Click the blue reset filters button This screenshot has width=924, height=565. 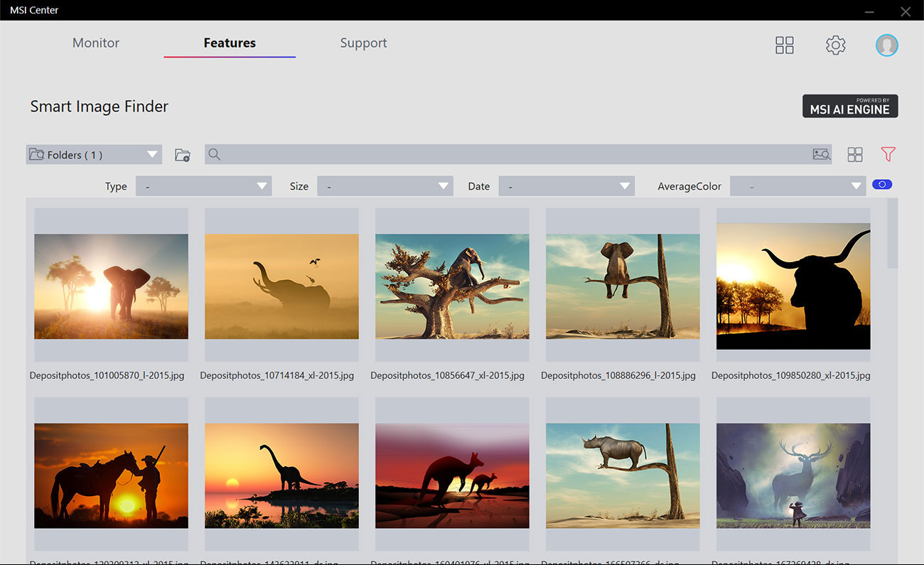[882, 185]
